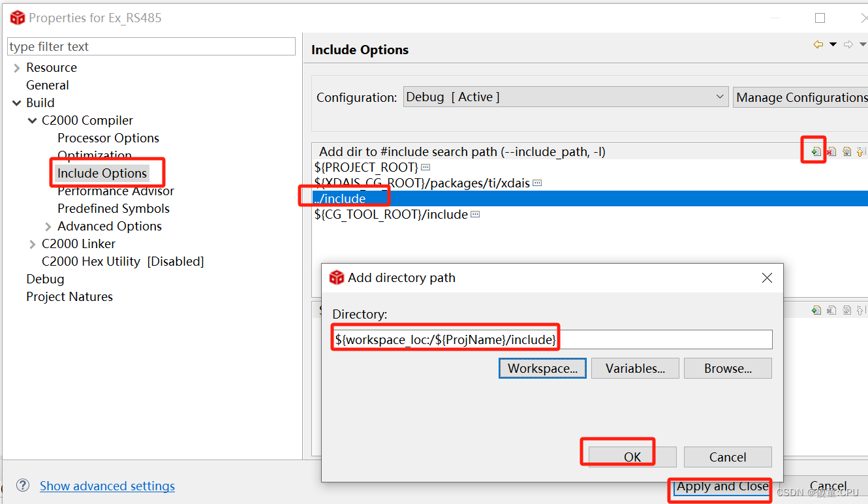Select General in the tree
Screen dimensions: 868x504
pyautogui.click(x=47, y=85)
